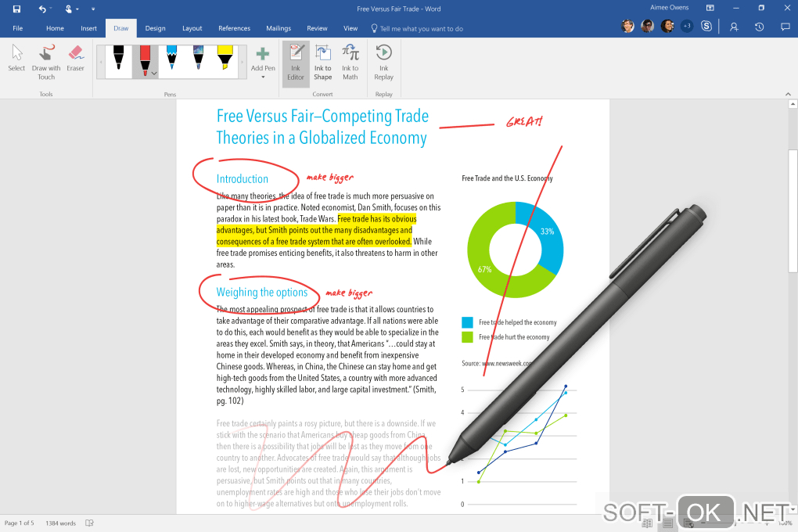The height and width of the screenshot is (532, 798).
Task: Click the Undo arrow icon
Action: click(42, 9)
